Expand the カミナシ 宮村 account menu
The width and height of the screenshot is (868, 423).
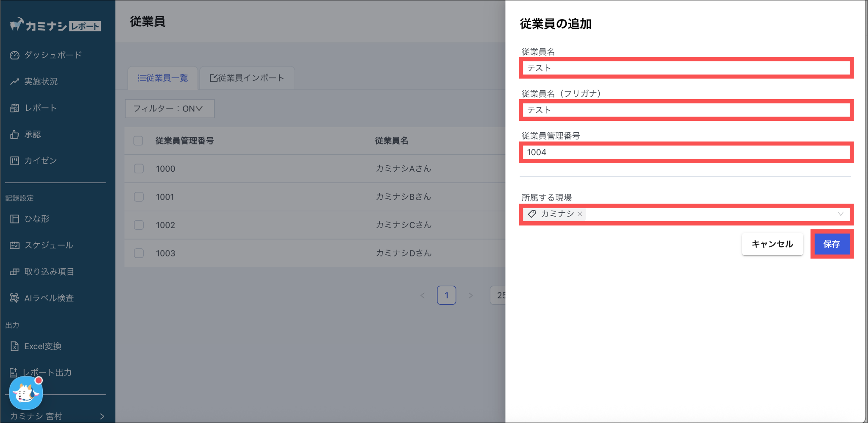pos(102,416)
